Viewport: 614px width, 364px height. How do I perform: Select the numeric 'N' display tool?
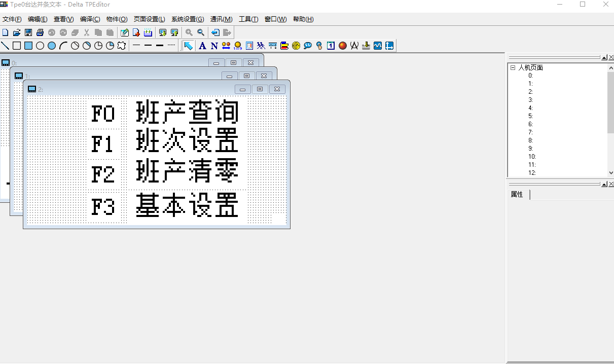click(x=214, y=46)
